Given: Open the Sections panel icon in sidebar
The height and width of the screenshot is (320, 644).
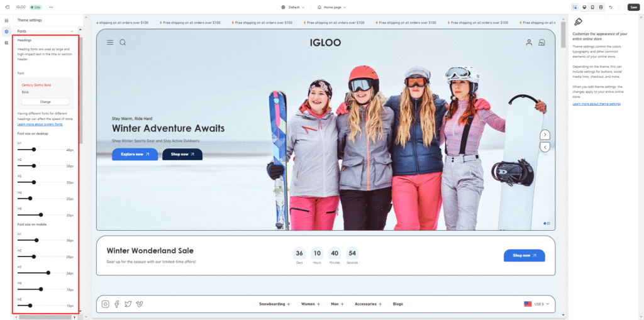Looking at the screenshot, I should click(x=6, y=21).
